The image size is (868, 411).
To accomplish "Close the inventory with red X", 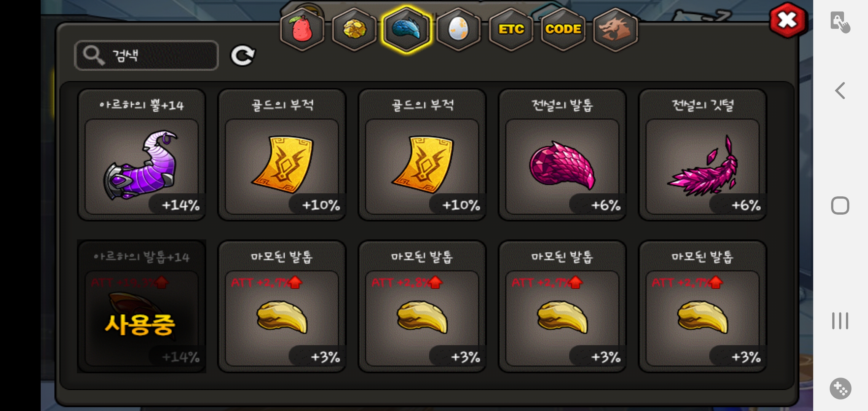I will [787, 20].
